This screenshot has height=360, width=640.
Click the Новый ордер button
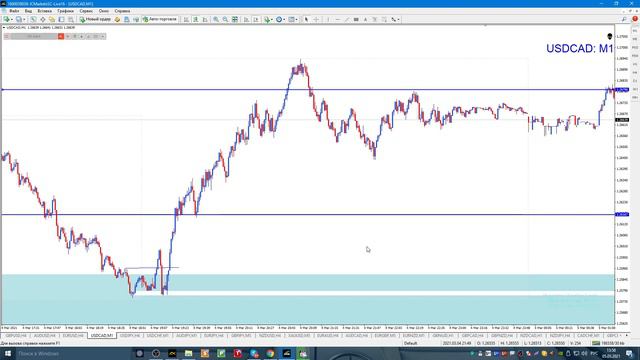[x=95, y=19]
